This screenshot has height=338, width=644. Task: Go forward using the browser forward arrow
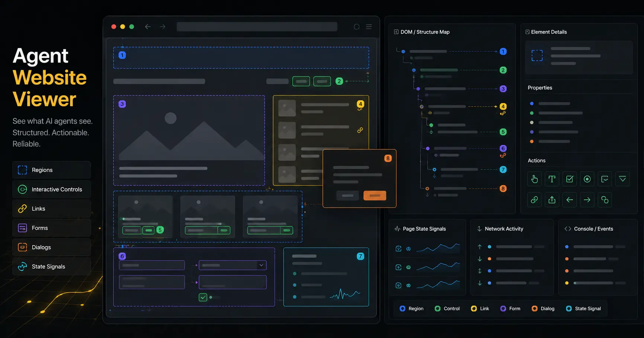pos(163,27)
